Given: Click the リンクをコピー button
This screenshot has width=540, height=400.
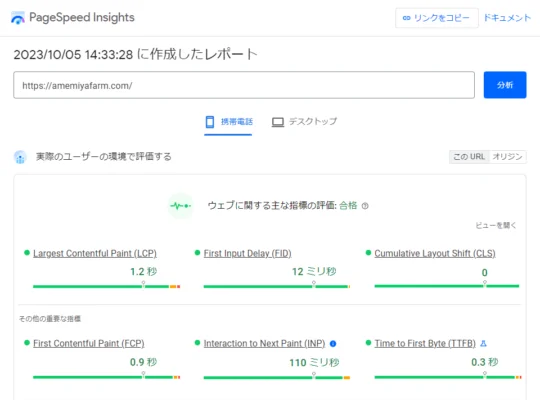Looking at the screenshot, I should click(437, 18).
